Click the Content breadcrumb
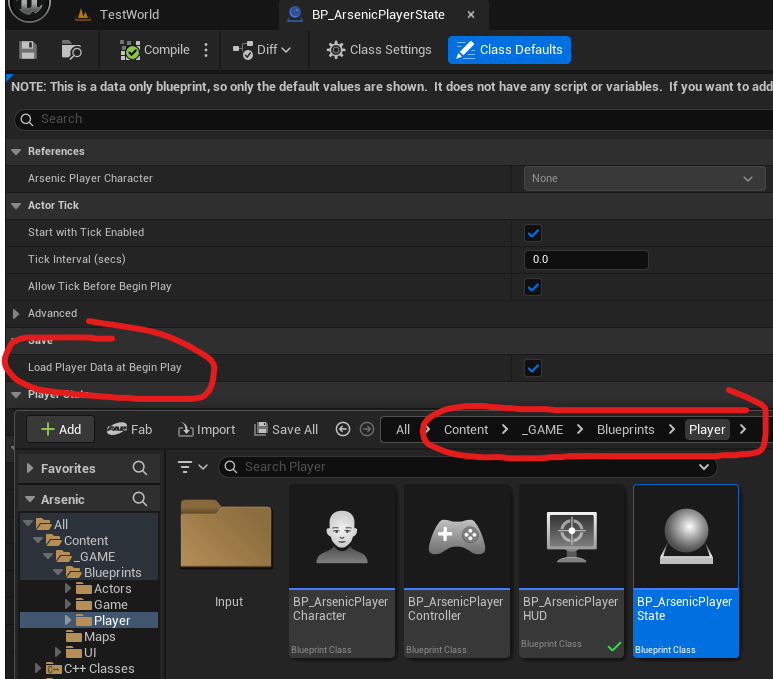The width and height of the screenshot is (773, 679). [x=466, y=429]
